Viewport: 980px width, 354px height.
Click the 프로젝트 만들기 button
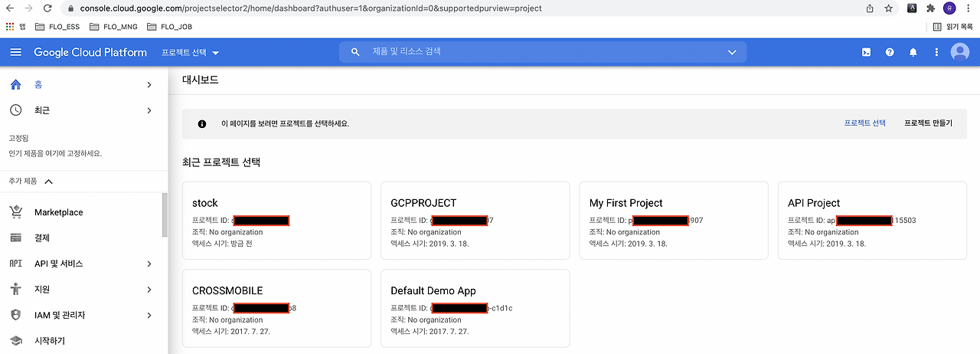[928, 123]
